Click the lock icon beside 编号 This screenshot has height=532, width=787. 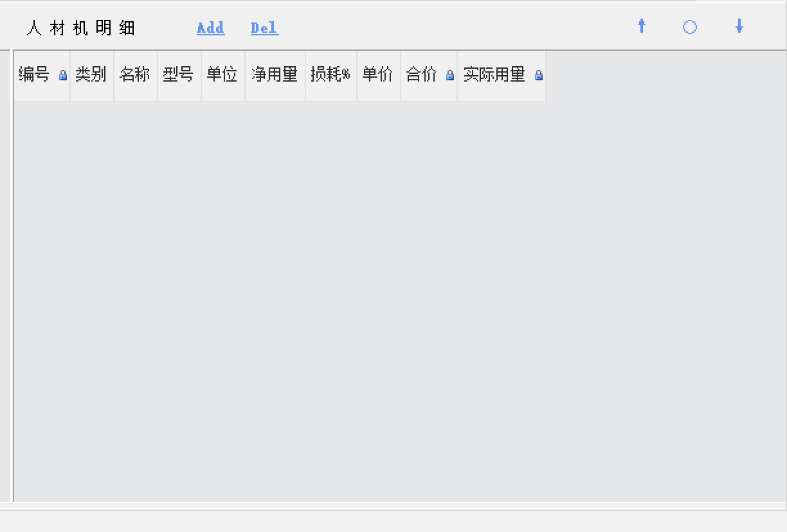(63, 76)
